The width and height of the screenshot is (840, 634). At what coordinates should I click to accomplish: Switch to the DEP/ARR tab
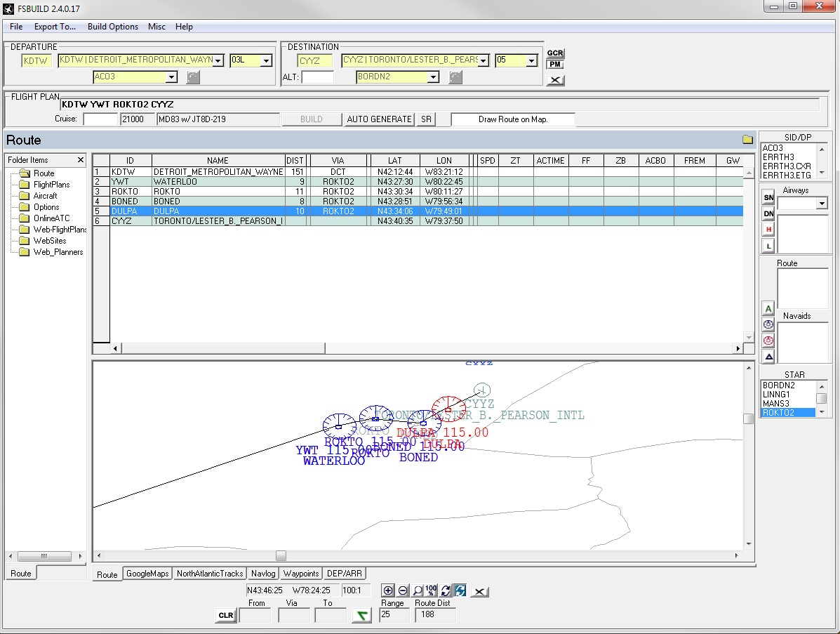coord(345,574)
